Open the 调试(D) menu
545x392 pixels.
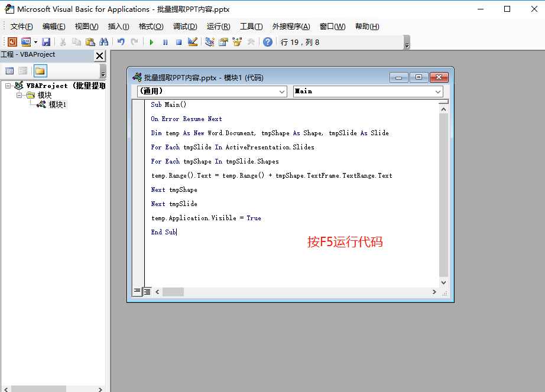185,27
